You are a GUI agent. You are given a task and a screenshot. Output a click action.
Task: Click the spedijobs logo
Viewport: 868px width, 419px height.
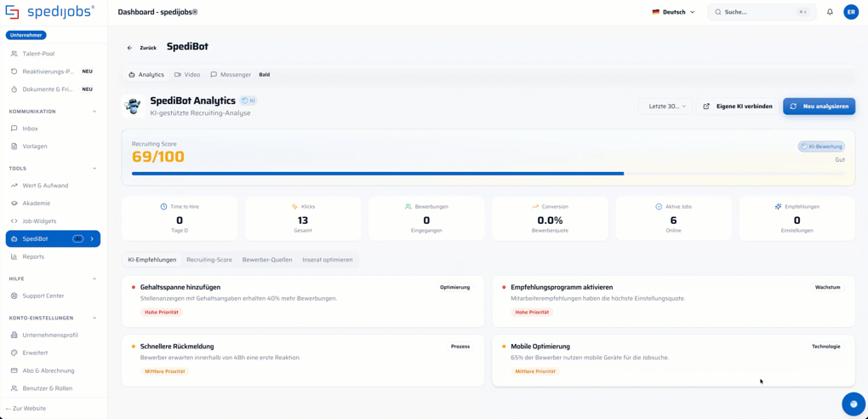pyautogui.click(x=49, y=12)
